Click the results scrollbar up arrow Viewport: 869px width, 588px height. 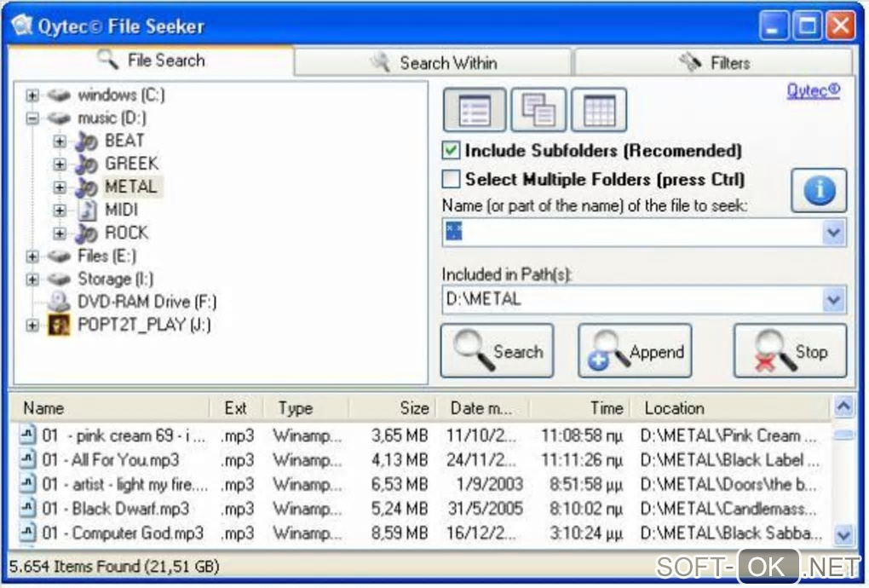pyautogui.click(x=843, y=407)
